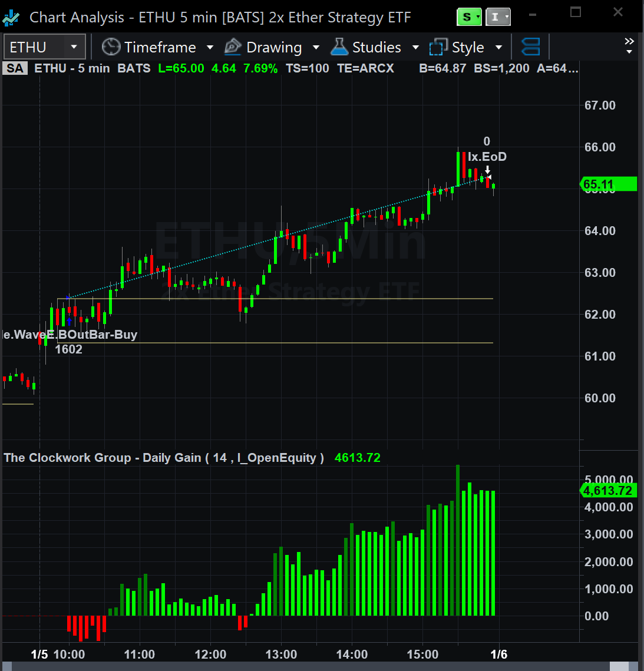The image size is (644, 671).
Task: Click the BS=1,200 bid size text
Action: tap(501, 68)
